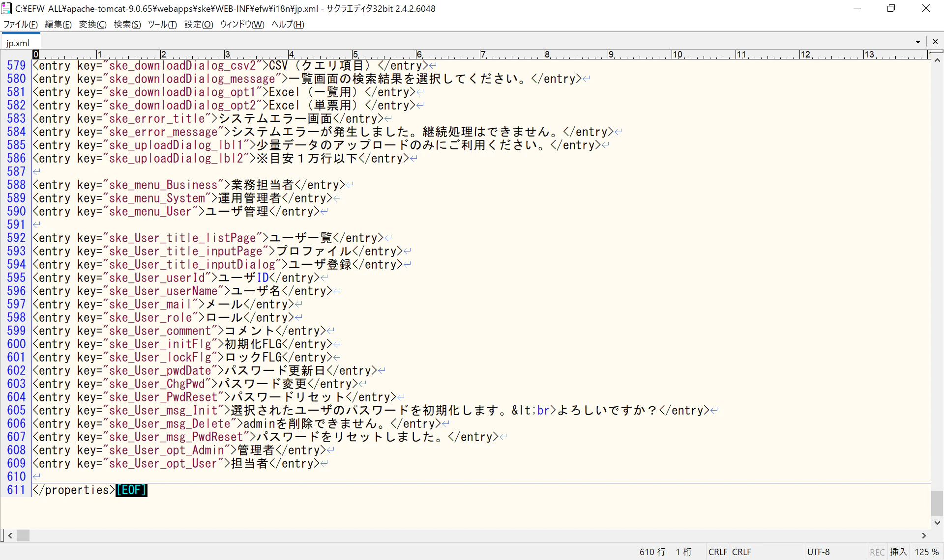Open the 検索(S) menu
Viewport: 944px width, 560px height.
pyautogui.click(x=127, y=25)
